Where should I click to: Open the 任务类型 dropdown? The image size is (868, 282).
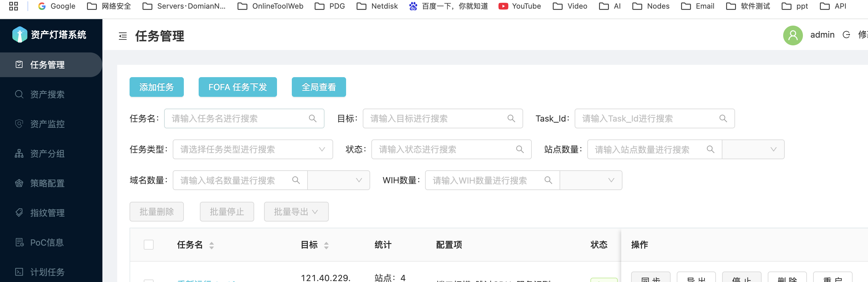pos(252,150)
